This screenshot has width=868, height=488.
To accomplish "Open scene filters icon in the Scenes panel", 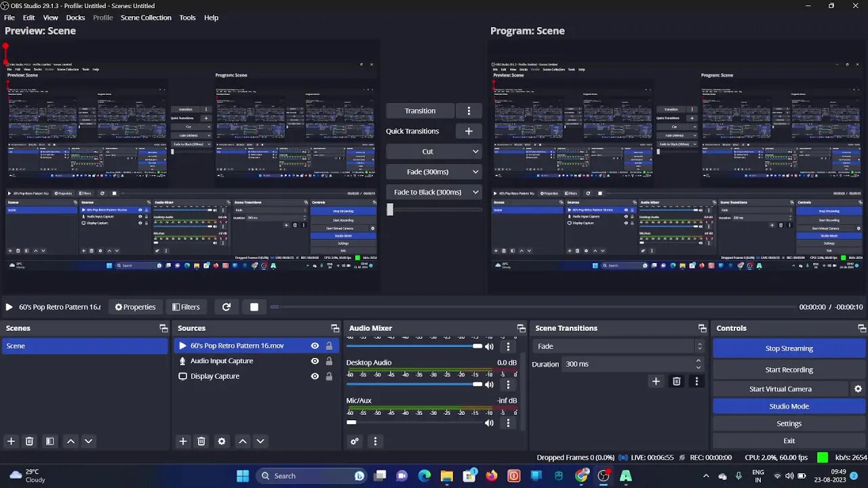I will coord(50,441).
